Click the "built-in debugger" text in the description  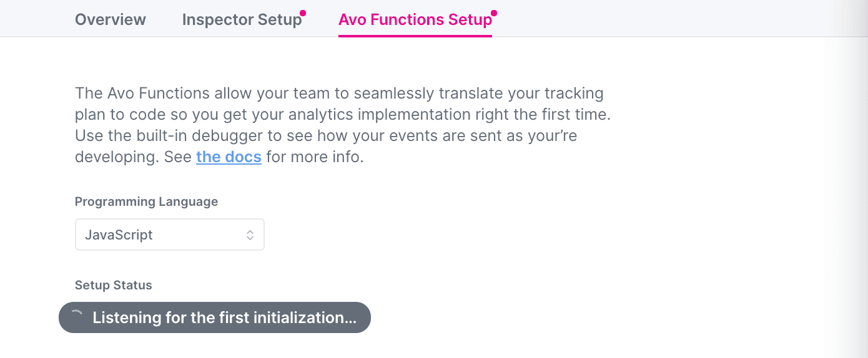(x=171, y=135)
